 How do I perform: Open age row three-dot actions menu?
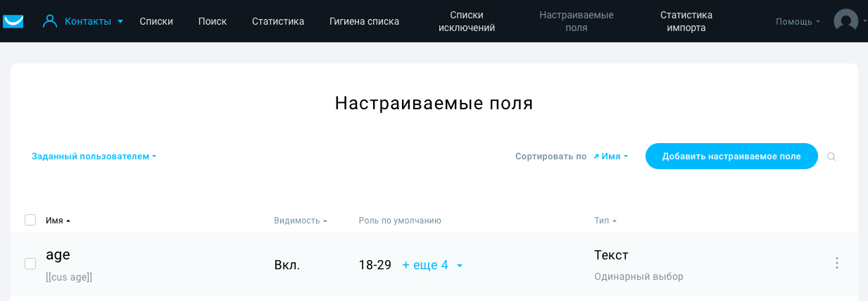[x=837, y=263]
